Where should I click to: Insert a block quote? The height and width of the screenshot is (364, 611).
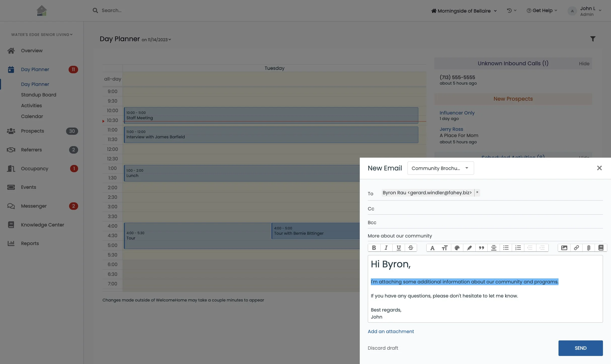click(481, 248)
